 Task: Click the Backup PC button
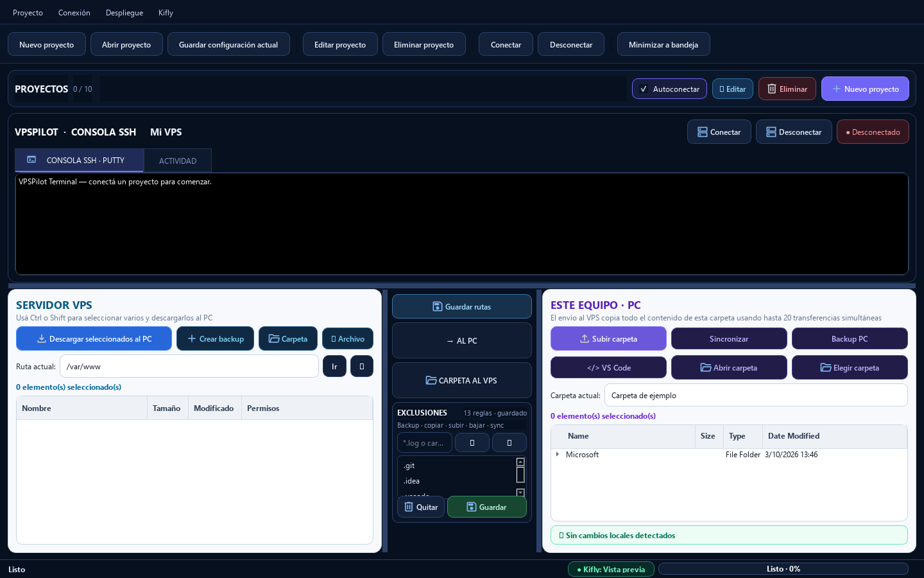850,338
